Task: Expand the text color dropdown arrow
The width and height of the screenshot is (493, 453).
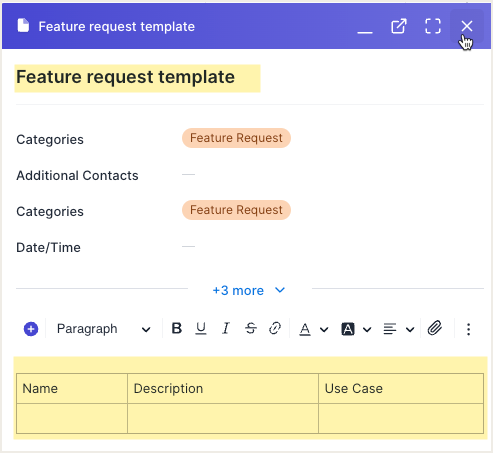Action: pos(324,330)
